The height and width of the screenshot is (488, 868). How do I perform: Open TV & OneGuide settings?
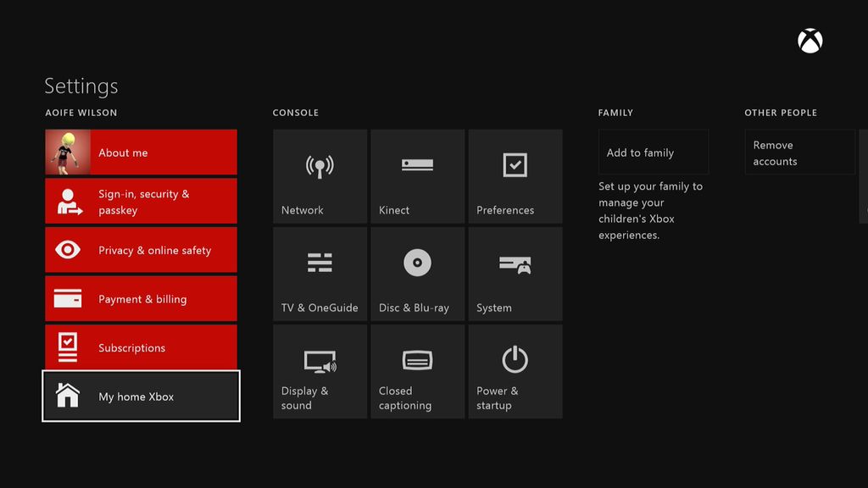click(320, 273)
